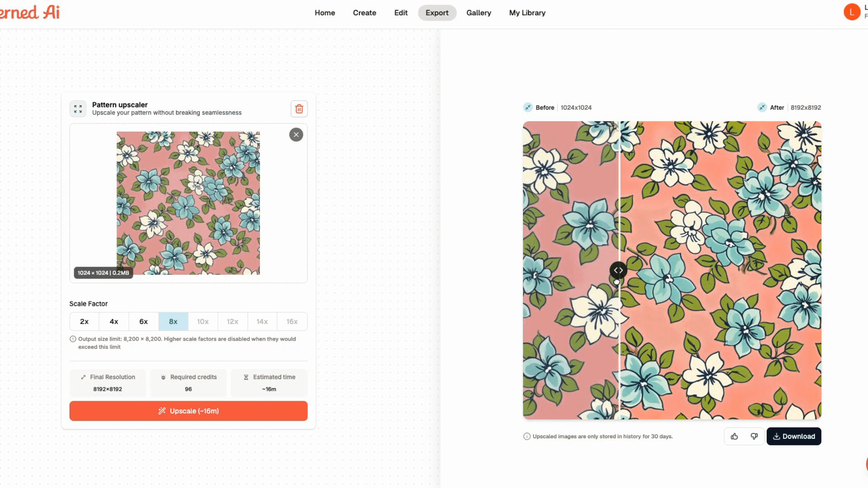The height and width of the screenshot is (488, 868).
Task: Select the disabled 12x scale factor
Action: [233, 322]
